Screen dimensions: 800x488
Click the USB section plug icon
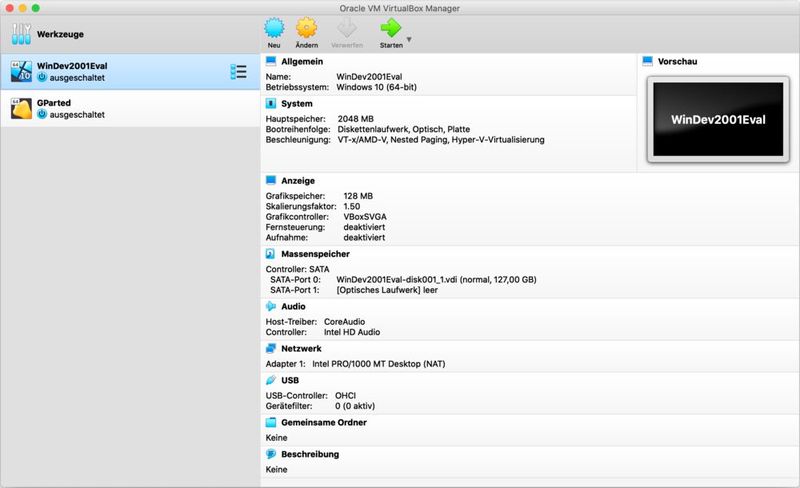click(x=271, y=380)
